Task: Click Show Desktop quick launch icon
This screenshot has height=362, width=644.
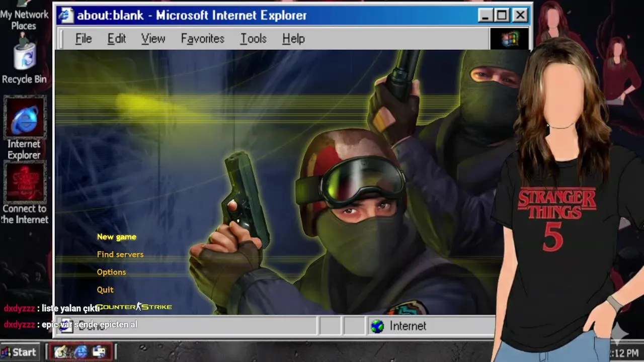Action: pos(61,352)
